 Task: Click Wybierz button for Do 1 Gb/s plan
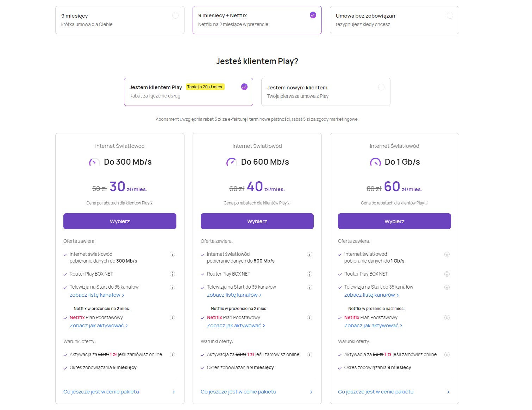[x=394, y=221]
